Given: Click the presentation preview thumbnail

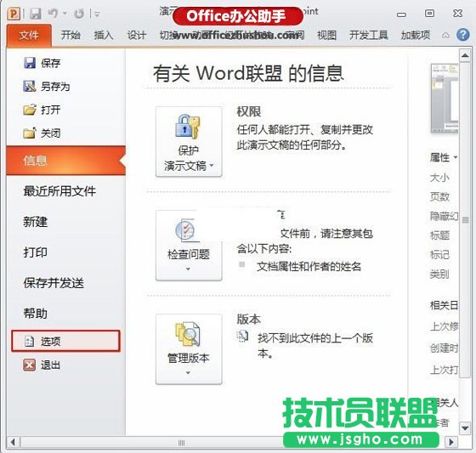Looking at the screenshot, I should click(445, 99).
